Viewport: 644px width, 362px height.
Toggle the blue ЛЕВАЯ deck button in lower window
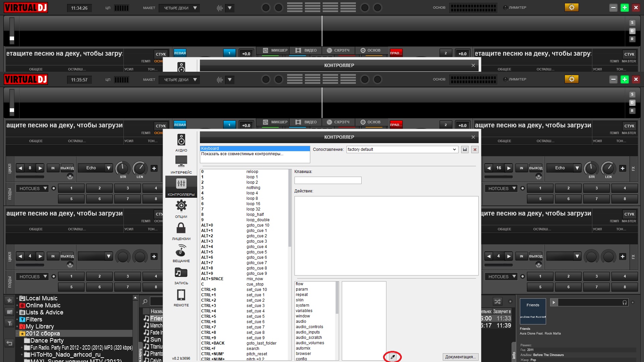tap(180, 125)
